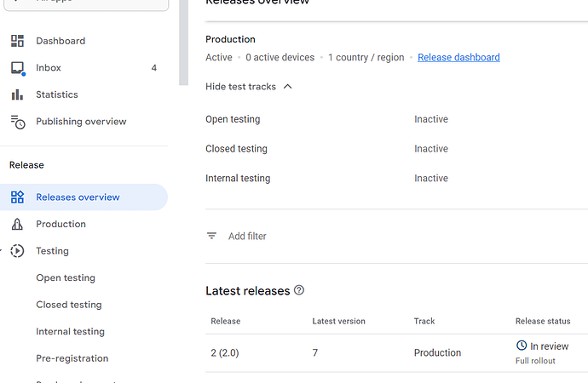Click the sidebar vertical scrollbar
Screen dimensions: 588x383
pos(183,43)
